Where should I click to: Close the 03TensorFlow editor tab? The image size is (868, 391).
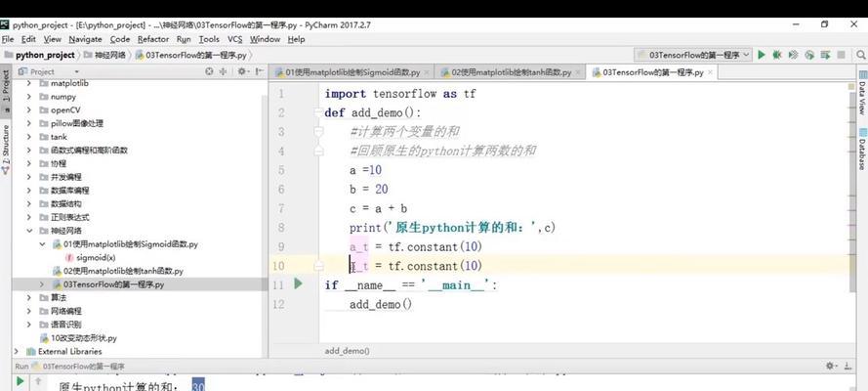[x=710, y=72]
